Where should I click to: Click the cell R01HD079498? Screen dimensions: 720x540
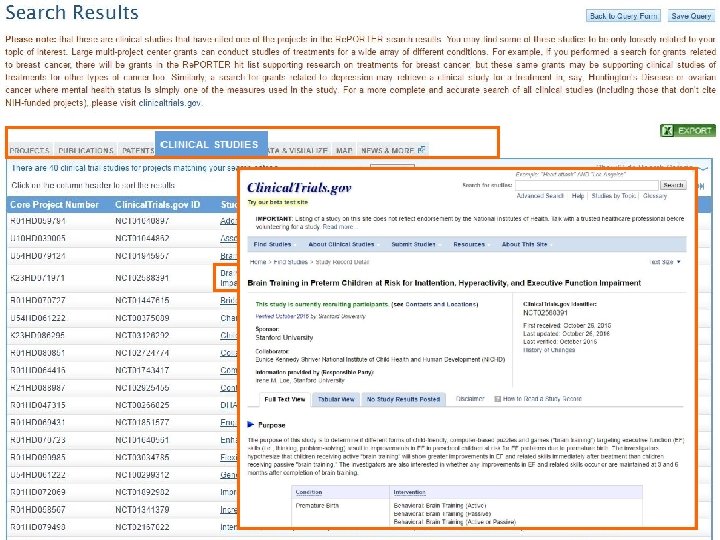[x=38, y=527]
